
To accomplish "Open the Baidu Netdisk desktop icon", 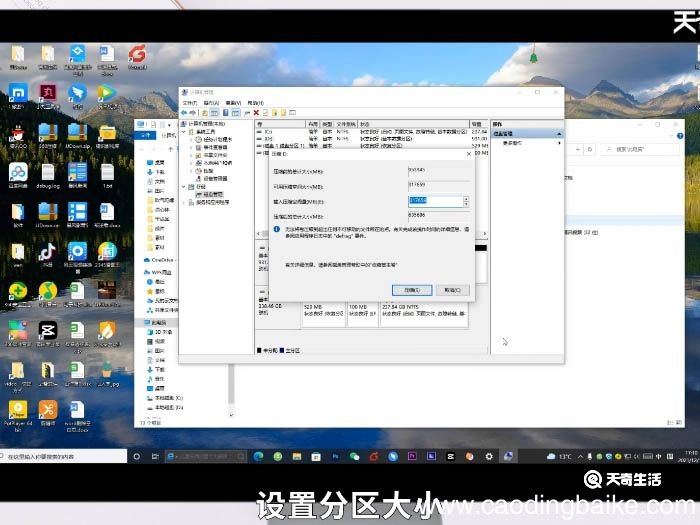I will (x=18, y=175).
